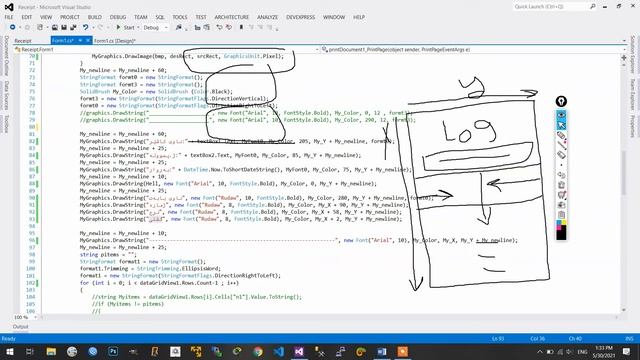
Task: Open the Solution Explorer side tab
Action: click(632, 54)
